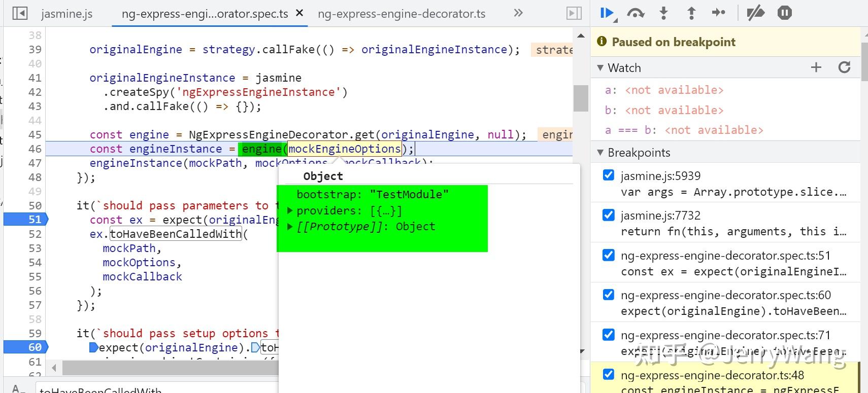Screen dimensions: 868x393
Task: Click watch expression 'a'
Action: tap(664, 90)
